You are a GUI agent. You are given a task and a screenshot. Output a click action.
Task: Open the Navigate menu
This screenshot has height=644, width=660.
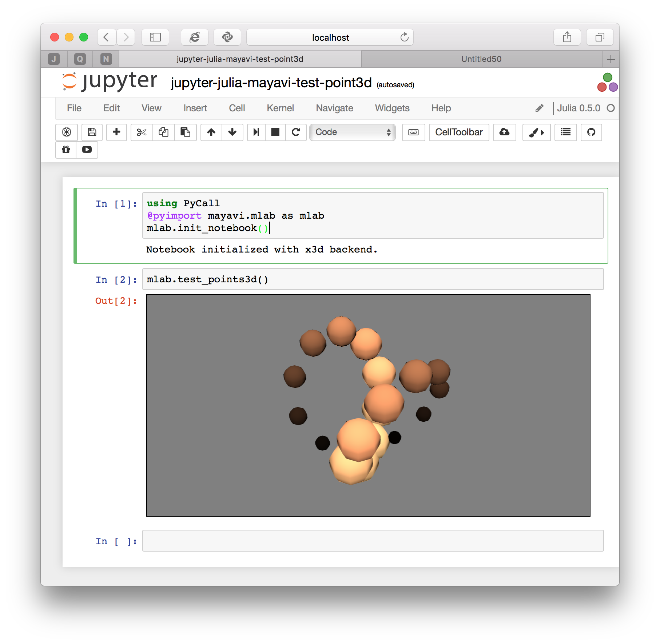pyautogui.click(x=334, y=108)
